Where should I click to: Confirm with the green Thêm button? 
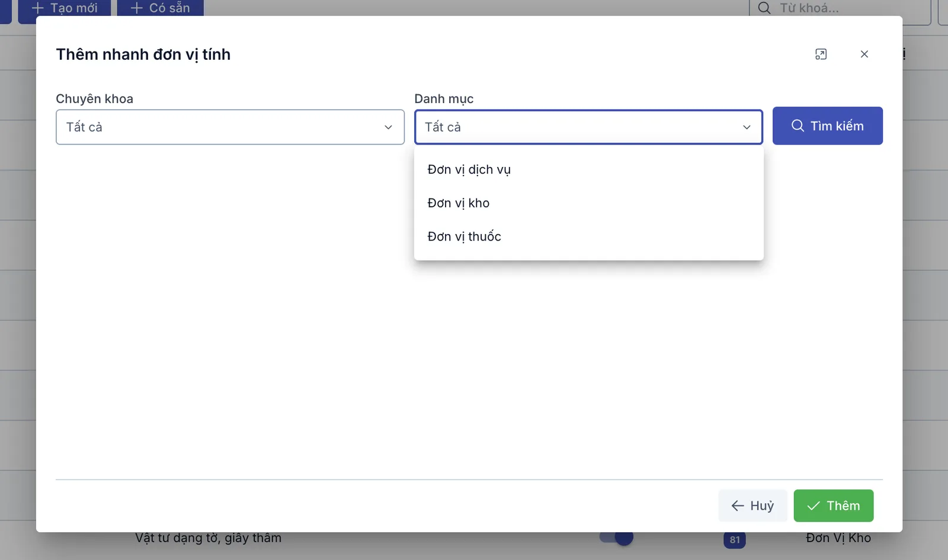[x=833, y=505]
